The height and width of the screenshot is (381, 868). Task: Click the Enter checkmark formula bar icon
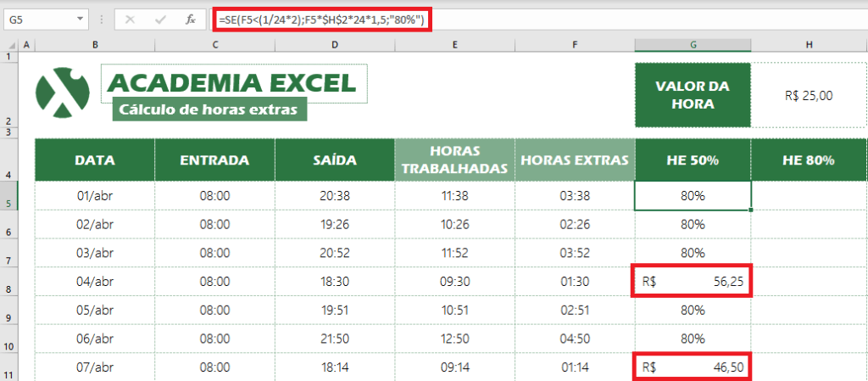161,20
